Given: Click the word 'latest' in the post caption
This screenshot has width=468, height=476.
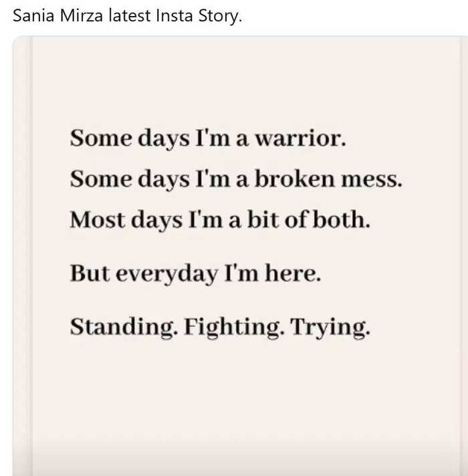Looking at the screenshot, I should [130, 16].
